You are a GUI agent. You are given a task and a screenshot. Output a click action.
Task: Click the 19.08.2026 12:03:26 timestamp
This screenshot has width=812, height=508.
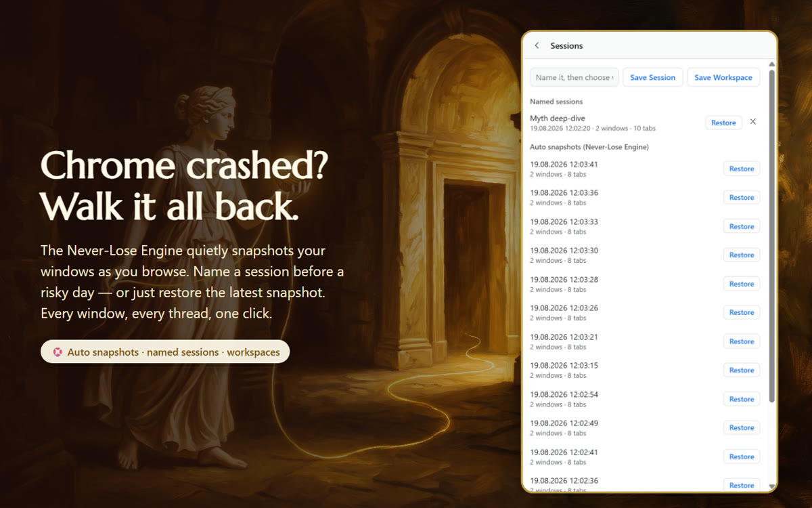564,308
